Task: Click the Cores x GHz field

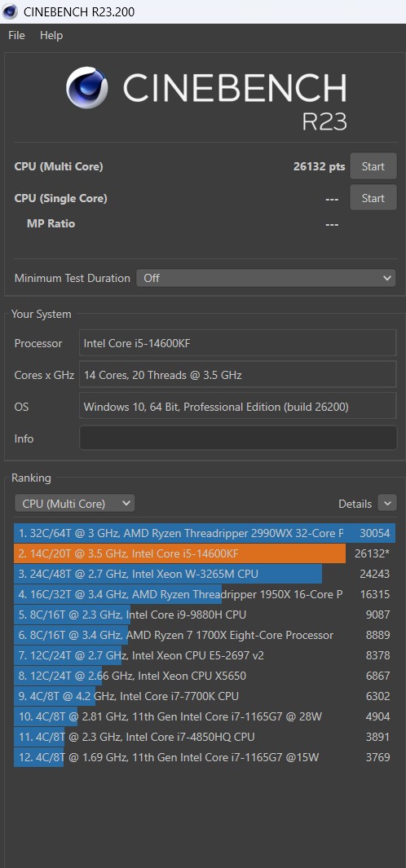Action: pos(238,375)
